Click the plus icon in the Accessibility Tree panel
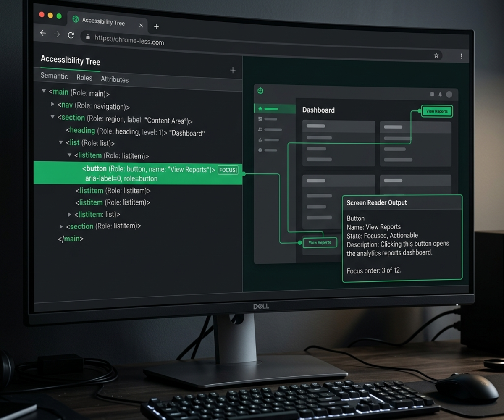This screenshot has height=420, width=504. tap(233, 70)
